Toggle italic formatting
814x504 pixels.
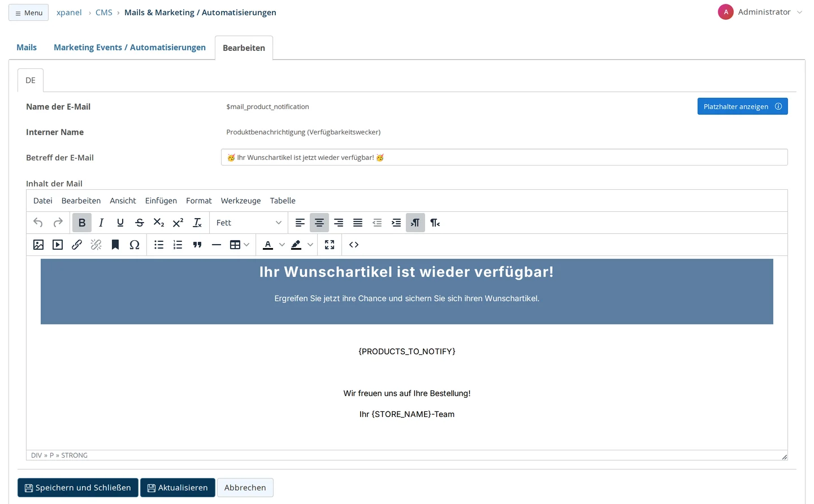[101, 223]
